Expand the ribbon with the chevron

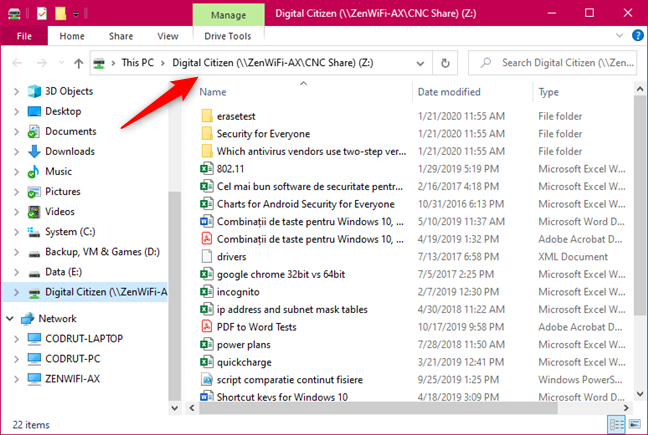click(x=619, y=36)
